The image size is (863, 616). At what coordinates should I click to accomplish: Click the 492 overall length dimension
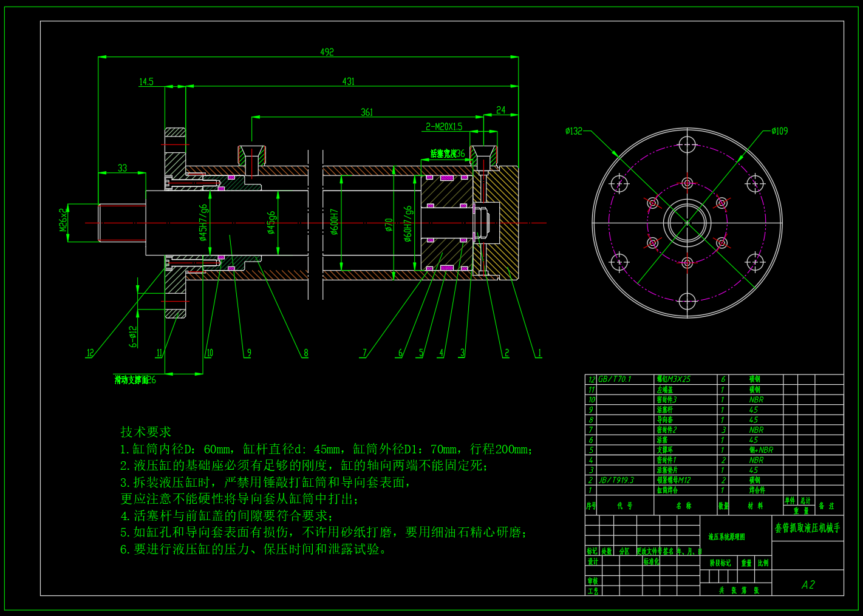coord(327,52)
